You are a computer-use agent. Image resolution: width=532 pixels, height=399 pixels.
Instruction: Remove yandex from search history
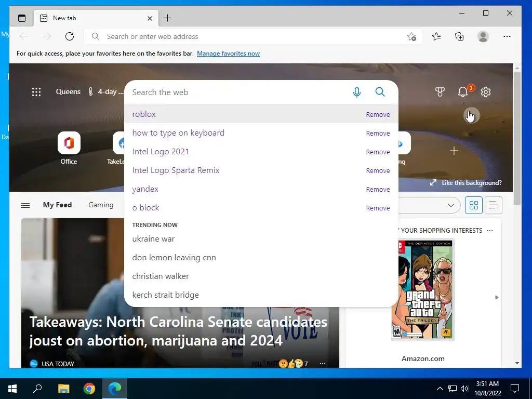[378, 189]
